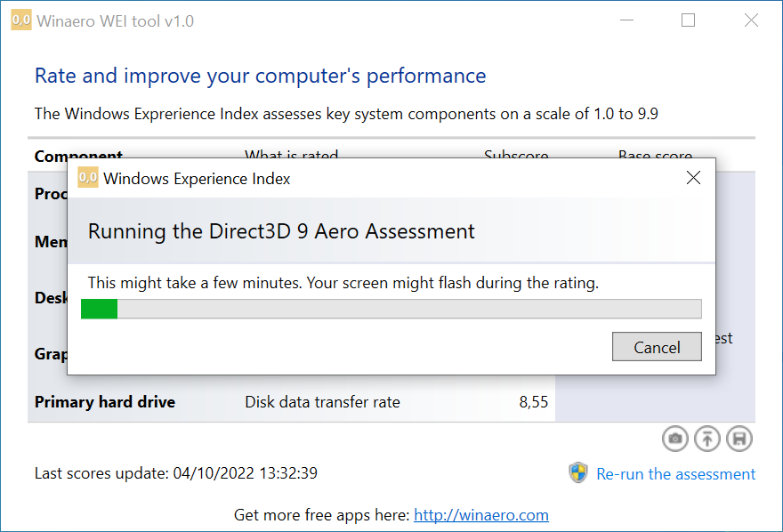
Task: Click the Running Direct3D 9 Aero Assessment heading
Action: (281, 231)
